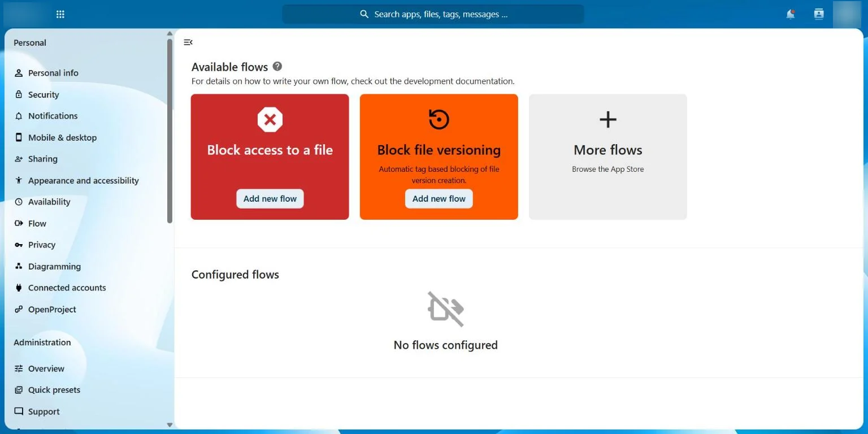Click the help icon beside Available flows

pyautogui.click(x=277, y=66)
